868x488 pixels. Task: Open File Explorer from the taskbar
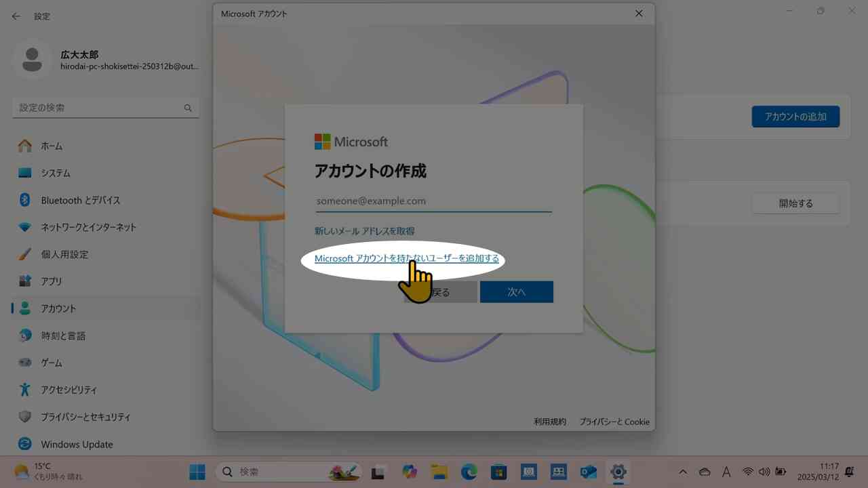tap(439, 472)
